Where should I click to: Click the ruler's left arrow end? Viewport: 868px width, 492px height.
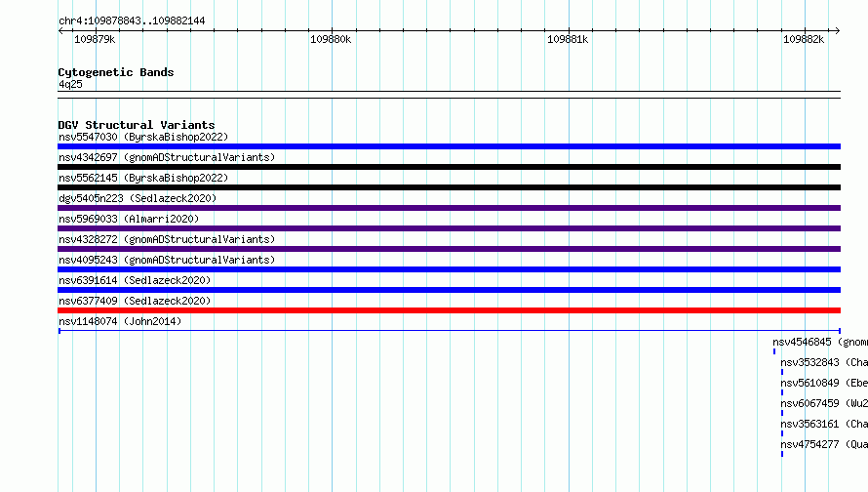pyautogui.click(x=60, y=31)
